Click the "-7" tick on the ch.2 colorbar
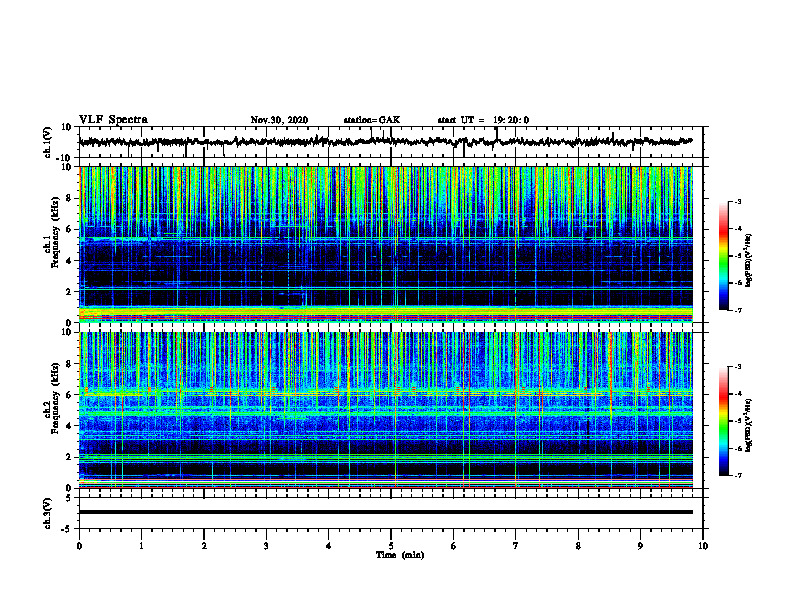The width and height of the screenshot is (792, 612). (738, 475)
